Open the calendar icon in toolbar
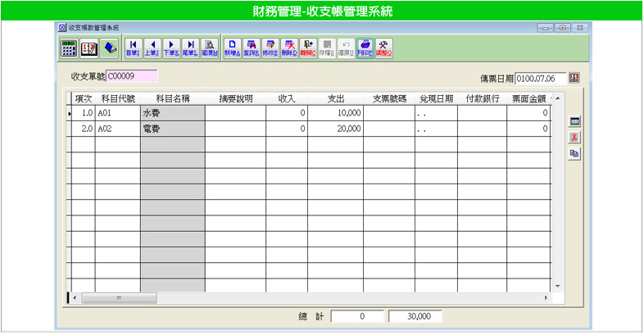The image size is (644, 335). coord(90,48)
